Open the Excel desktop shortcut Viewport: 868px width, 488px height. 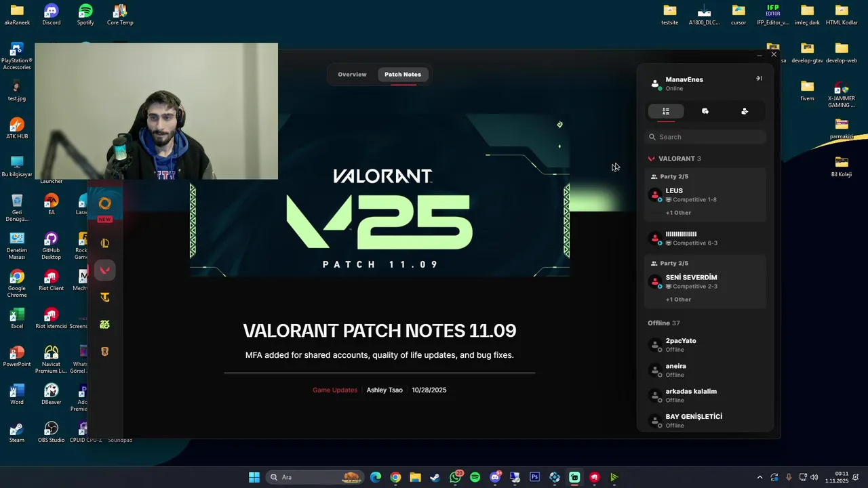click(17, 318)
